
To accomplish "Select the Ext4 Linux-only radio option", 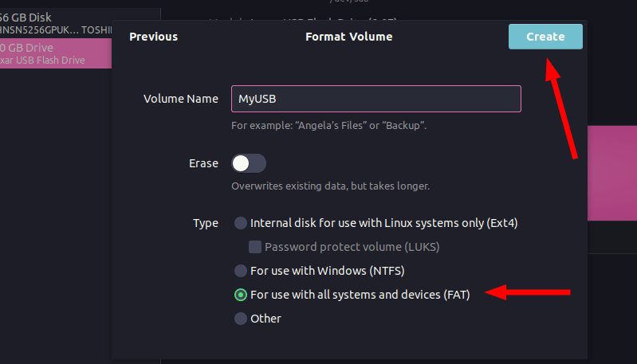I will point(241,223).
